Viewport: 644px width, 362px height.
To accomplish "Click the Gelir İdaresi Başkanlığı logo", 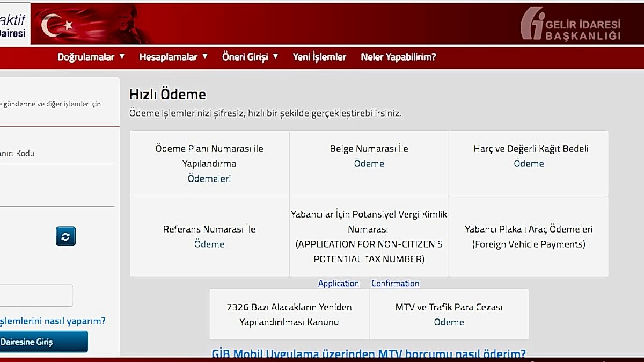I will point(571,24).
